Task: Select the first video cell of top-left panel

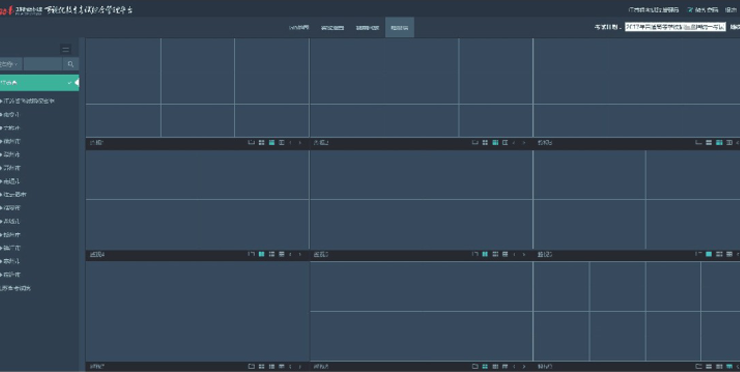Action: (123, 71)
